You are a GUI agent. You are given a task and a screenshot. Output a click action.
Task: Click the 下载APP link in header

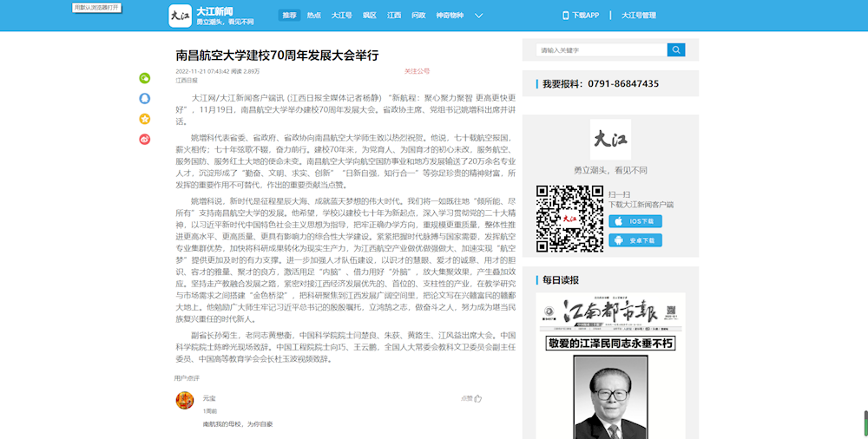coord(581,16)
